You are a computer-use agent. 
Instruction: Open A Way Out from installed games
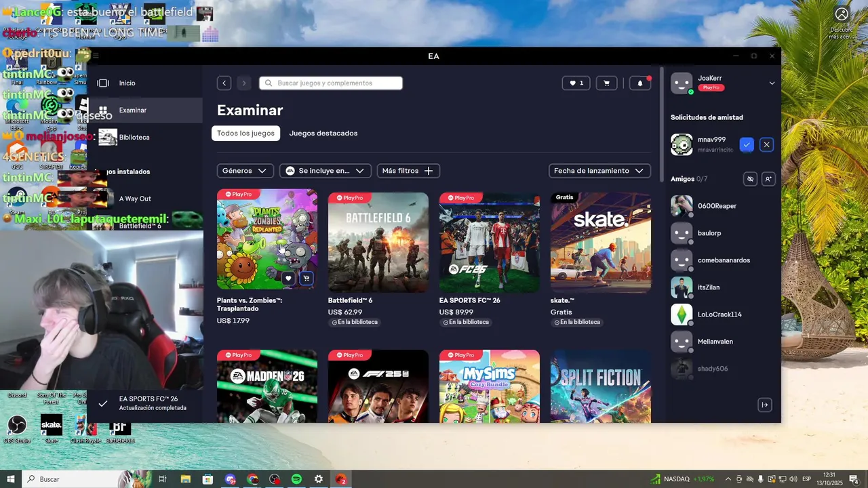click(145, 199)
